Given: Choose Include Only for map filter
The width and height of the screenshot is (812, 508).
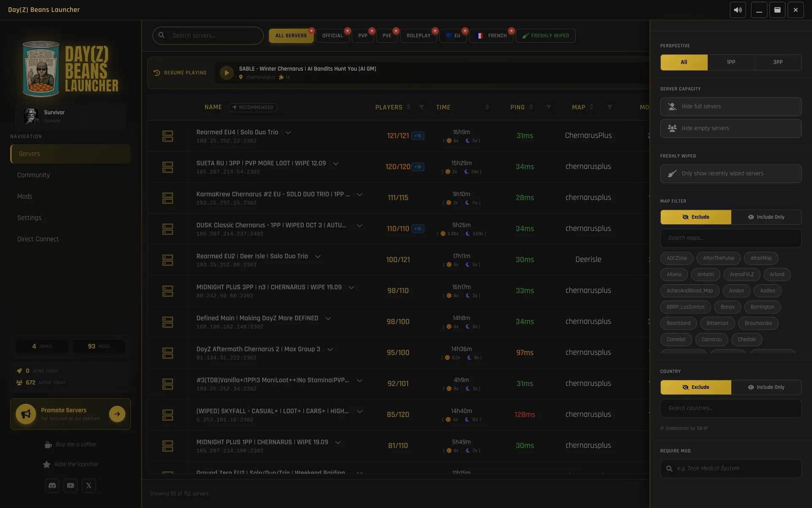Looking at the screenshot, I should tap(766, 217).
